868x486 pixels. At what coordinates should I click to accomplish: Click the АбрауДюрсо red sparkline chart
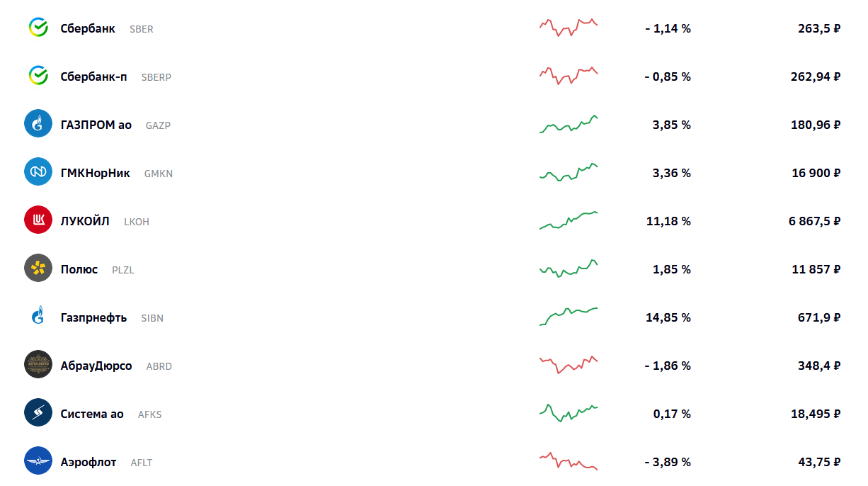pos(569,364)
